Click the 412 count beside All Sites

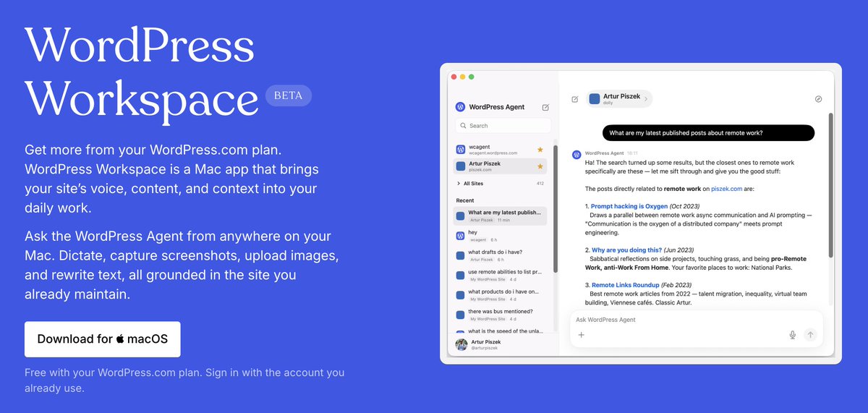coord(540,184)
